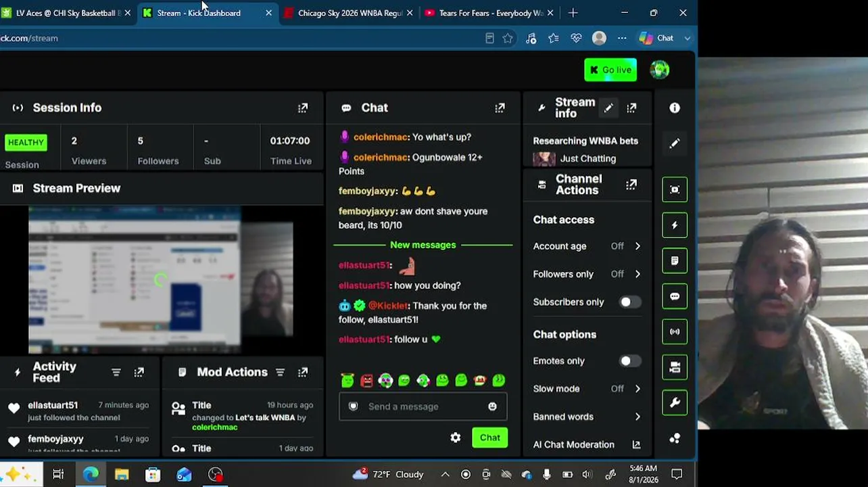The width and height of the screenshot is (868, 487).
Task: Open a new browser tab
Action: [x=573, y=13]
